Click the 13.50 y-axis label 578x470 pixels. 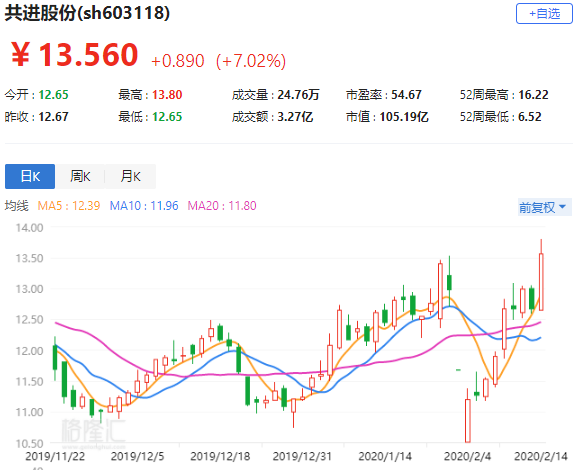pos(29,258)
